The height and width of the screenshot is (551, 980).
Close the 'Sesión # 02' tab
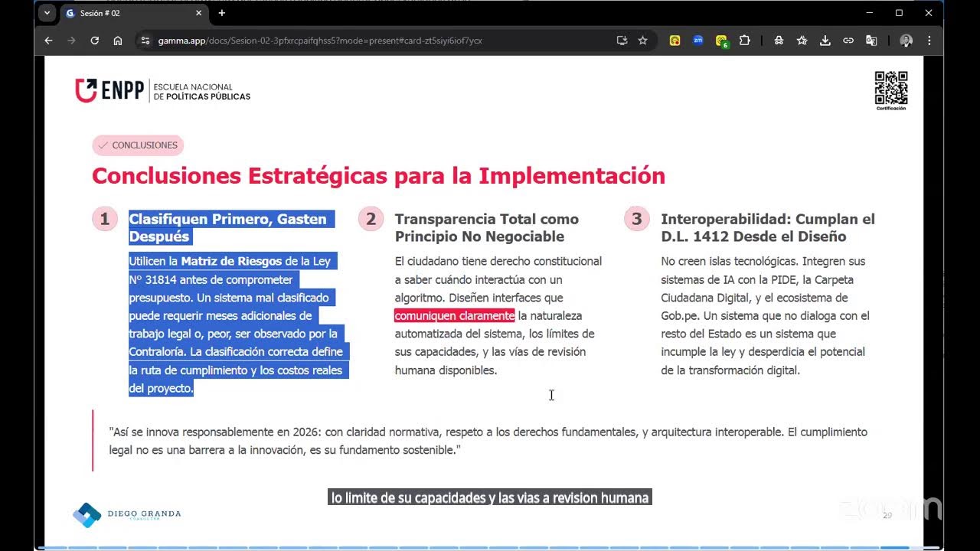(x=198, y=13)
